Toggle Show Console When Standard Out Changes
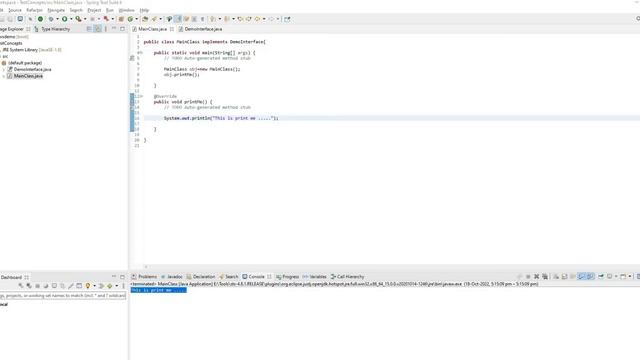This screenshot has width=640, height=360. tap(582, 276)
